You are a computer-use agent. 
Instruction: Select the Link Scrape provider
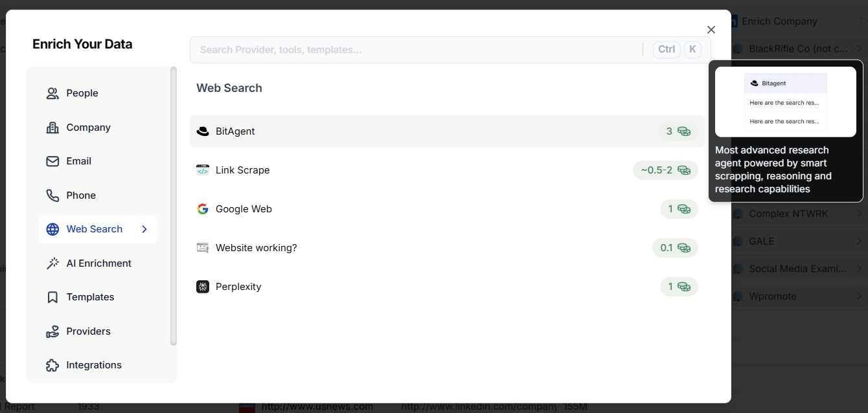point(447,170)
